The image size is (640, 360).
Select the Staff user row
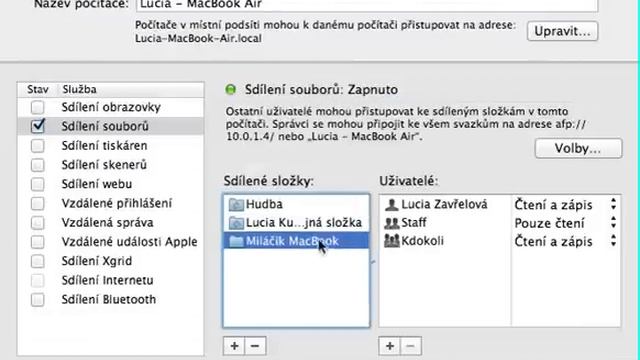click(x=444, y=223)
